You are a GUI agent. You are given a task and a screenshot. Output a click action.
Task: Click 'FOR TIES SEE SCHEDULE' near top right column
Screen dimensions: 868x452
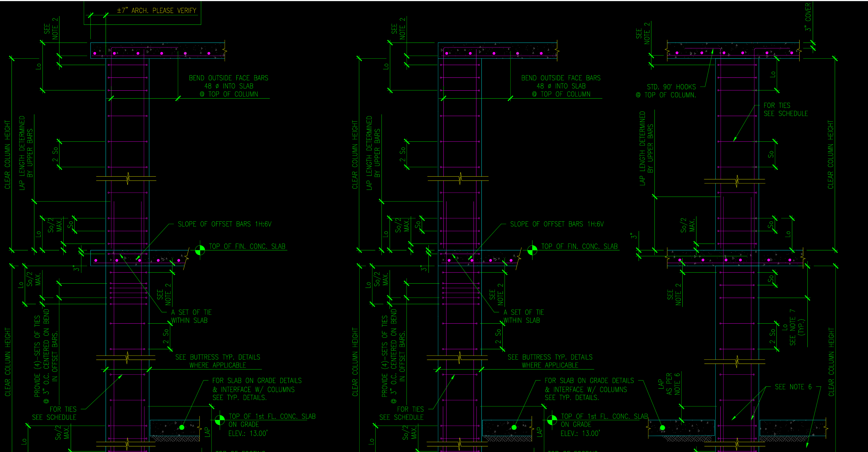[785, 110]
